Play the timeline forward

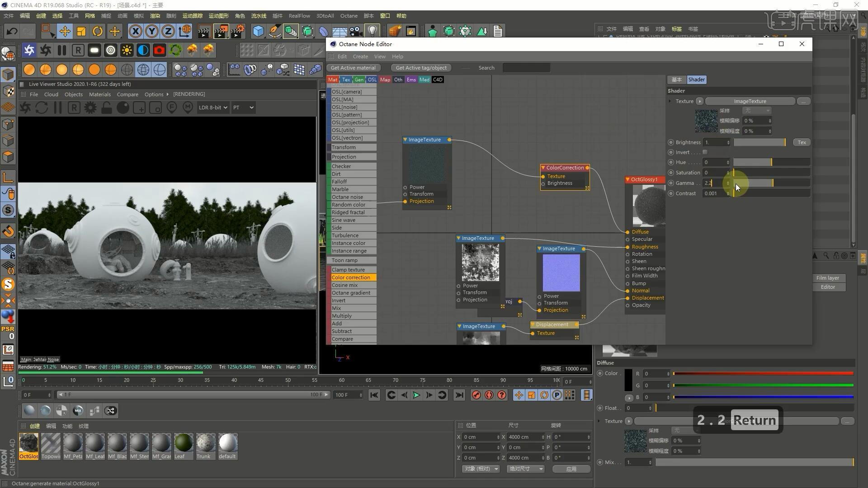(416, 395)
